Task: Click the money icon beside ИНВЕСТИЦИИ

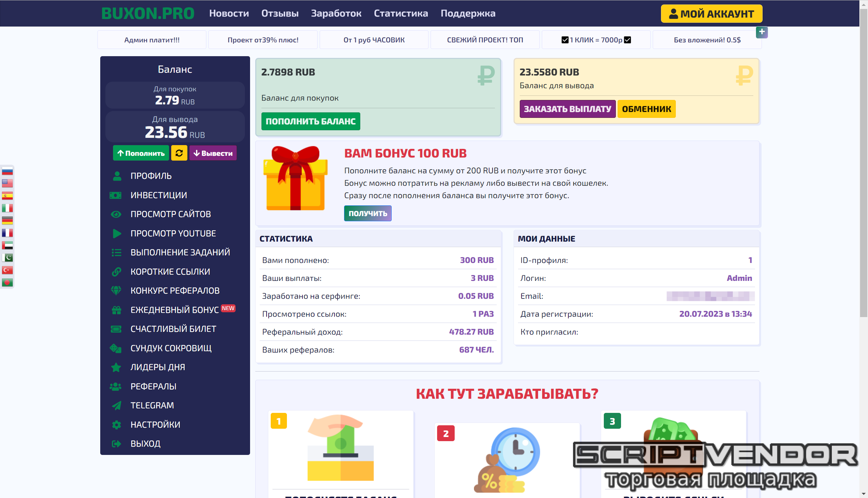Action: 115,195
